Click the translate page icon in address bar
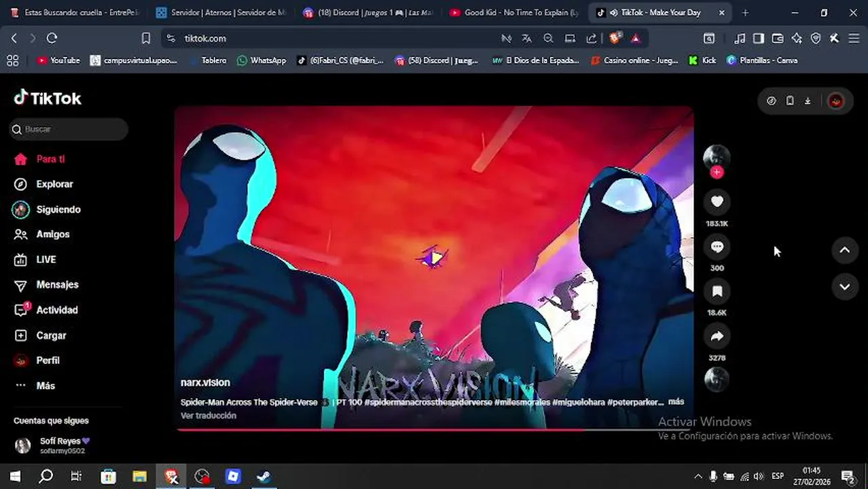 tap(526, 39)
